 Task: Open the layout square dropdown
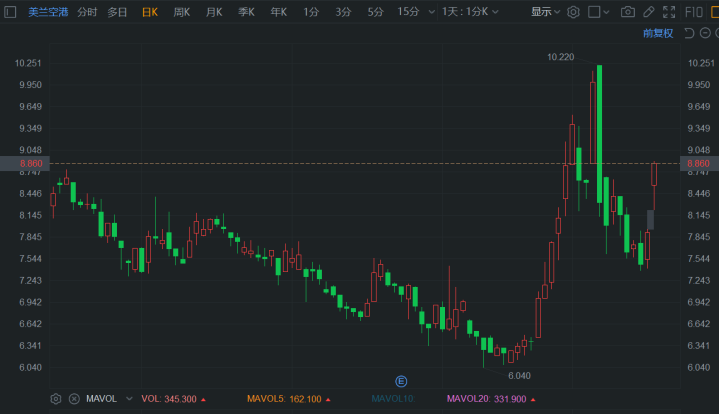pos(599,12)
